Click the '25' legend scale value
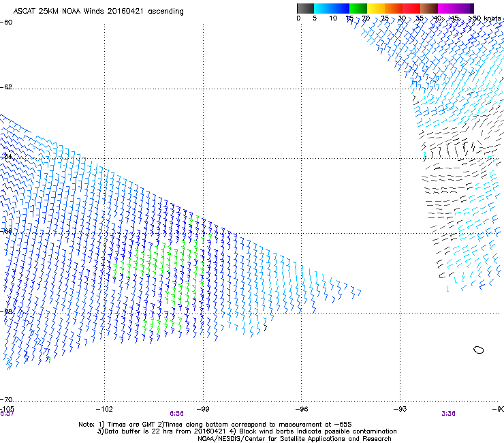 pos(385,18)
